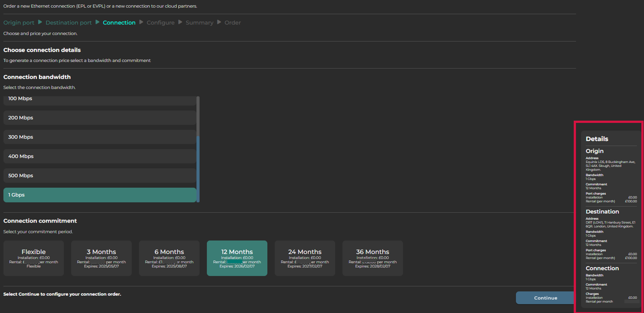The height and width of the screenshot is (313, 644).
Task: Select the 3 Months commitment card
Action: point(101,258)
